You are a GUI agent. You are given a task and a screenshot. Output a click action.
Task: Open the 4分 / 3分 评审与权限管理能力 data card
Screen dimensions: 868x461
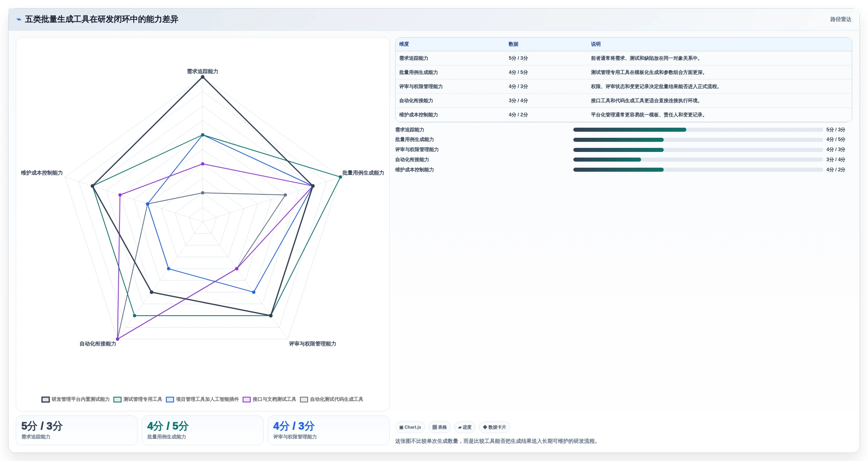point(329,430)
